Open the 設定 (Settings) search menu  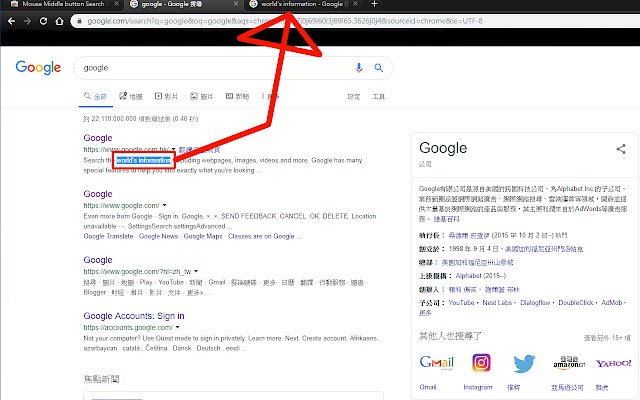353,97
